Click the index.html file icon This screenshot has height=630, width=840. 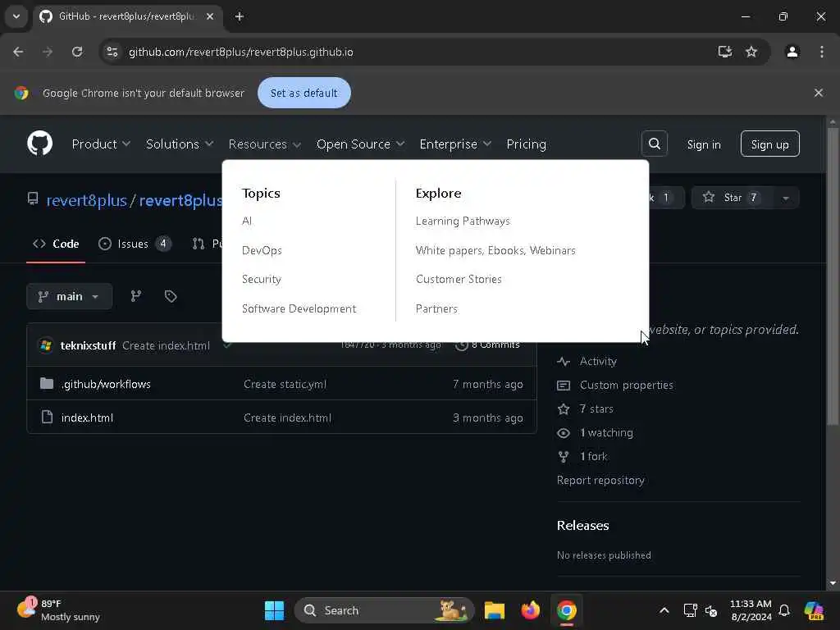(47, 417)
